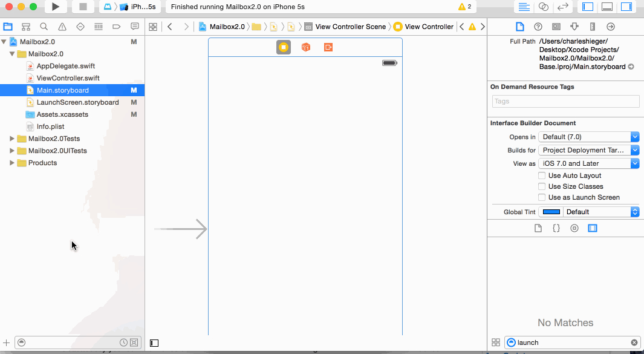The height and width of the screenshot is (354, 644).
Task: Open ViewController.swift from the navigator
Action: tap(67, 77)
